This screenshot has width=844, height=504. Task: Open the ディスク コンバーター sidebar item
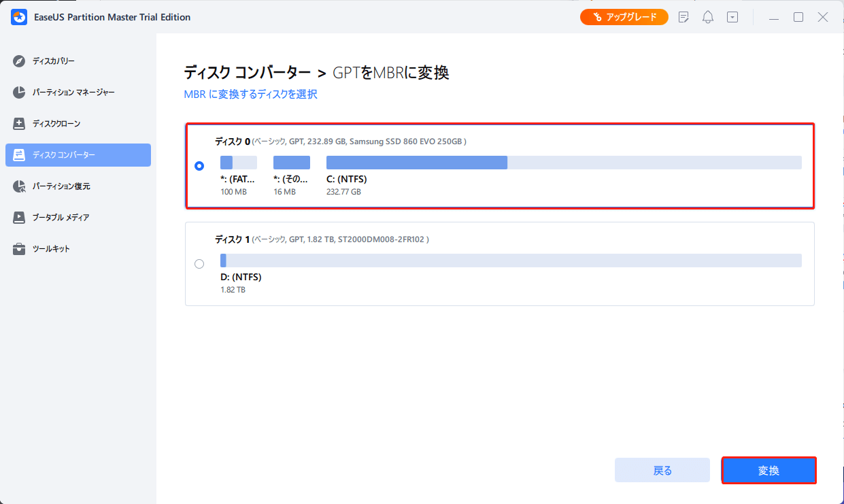pyautogui.click(x=78, y=155)
